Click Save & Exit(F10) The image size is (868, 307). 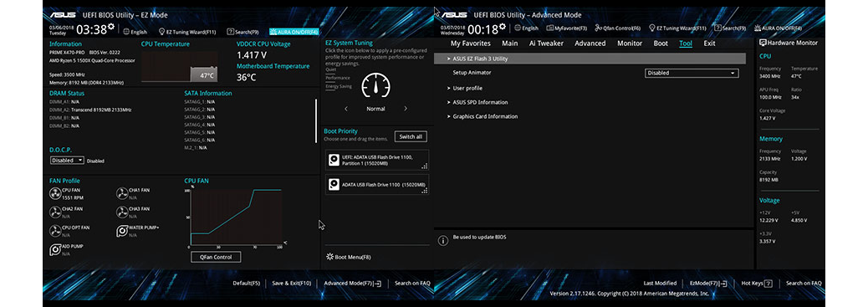pyautogui.click(x=292, y=284)
